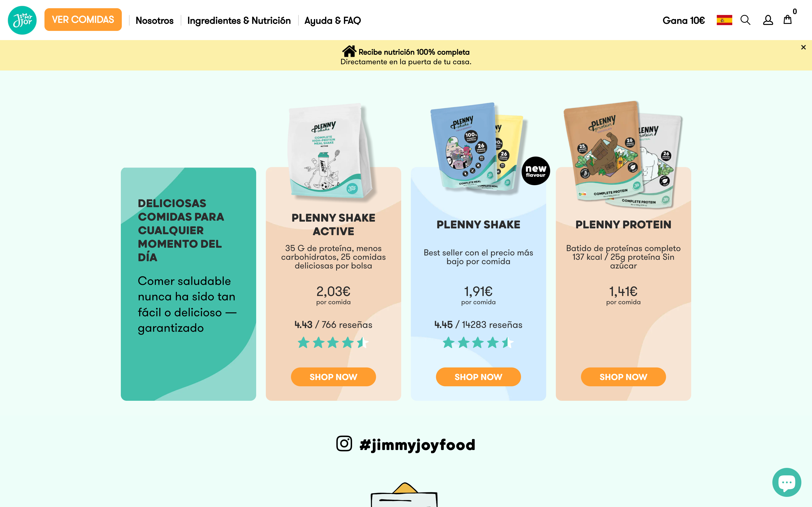Image resolution: width=812 pixels, height=507 pixels.
Task: Click the Gana 10€ link
Action: 683,21
